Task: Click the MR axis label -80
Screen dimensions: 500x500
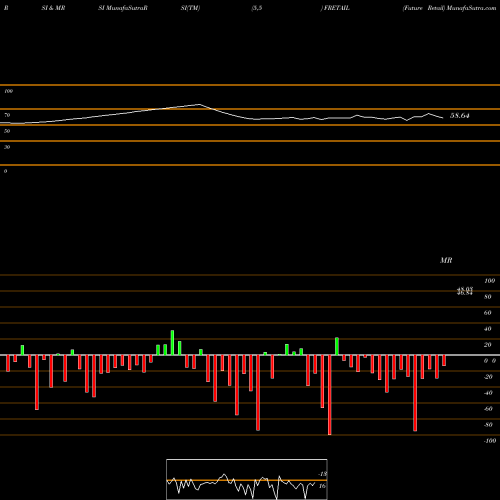Action: 488,425
